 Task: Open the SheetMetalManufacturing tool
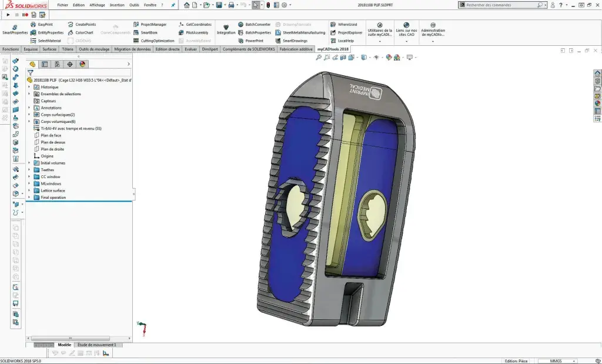pyautogui.click(x=304, y=33)
